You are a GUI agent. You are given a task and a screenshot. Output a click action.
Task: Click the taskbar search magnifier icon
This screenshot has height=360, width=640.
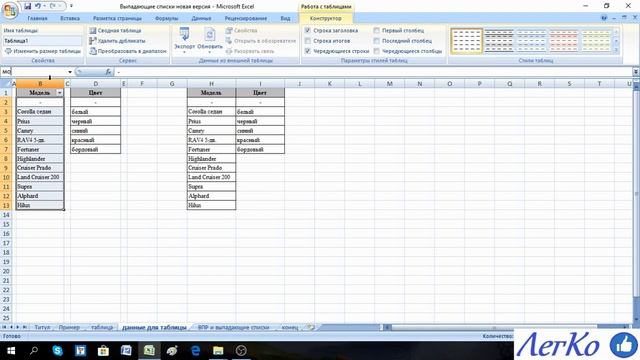(34, 351)
